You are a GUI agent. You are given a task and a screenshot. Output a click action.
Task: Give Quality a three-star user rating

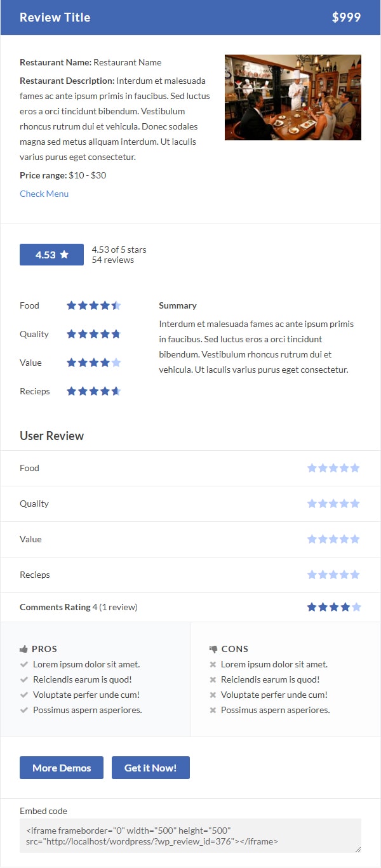(333, 504)
